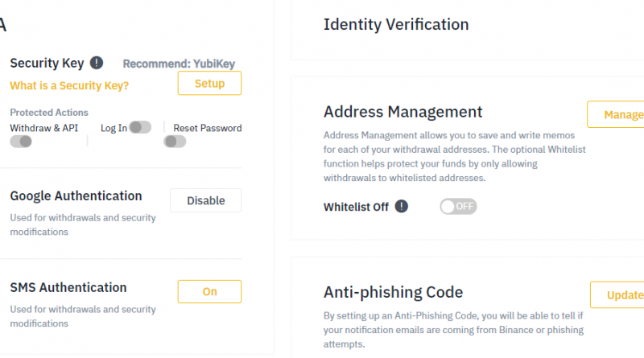644x358 pixels.
Task: Click the Security Key info icon
Action: pyautogui.click(x=97, y=63)
